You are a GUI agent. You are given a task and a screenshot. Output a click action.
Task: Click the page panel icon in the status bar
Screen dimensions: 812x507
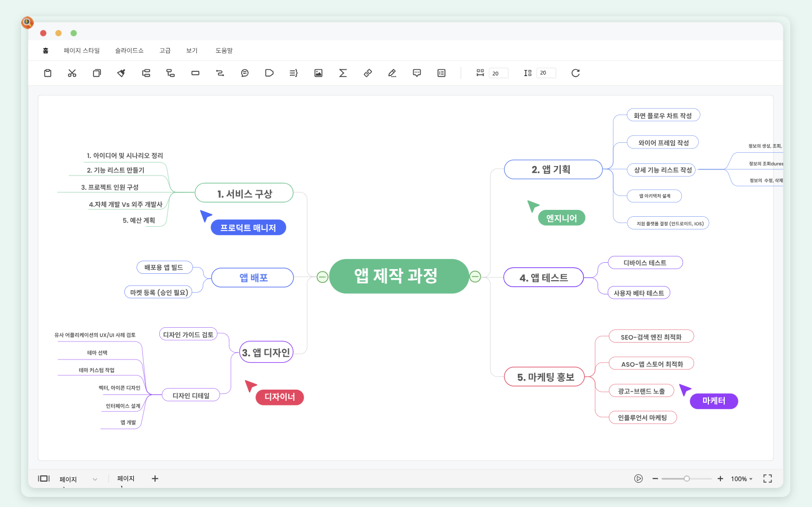click(44, 478)
